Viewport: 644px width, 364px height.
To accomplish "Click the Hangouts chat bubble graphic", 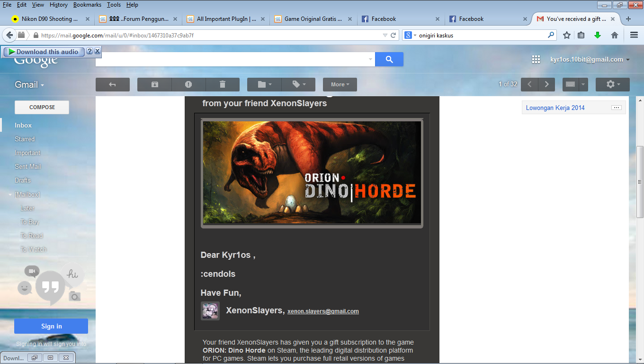I will [x=50, y=287].
